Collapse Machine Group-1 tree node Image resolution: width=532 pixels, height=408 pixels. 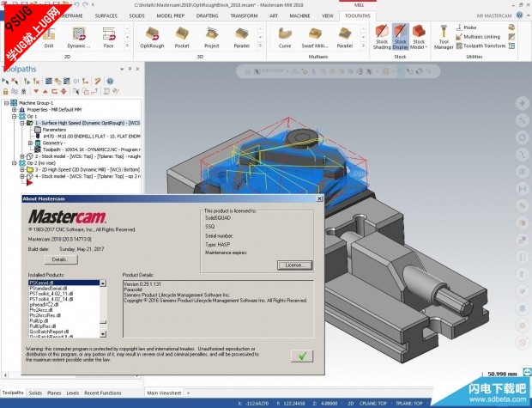(x=6, y=102)
